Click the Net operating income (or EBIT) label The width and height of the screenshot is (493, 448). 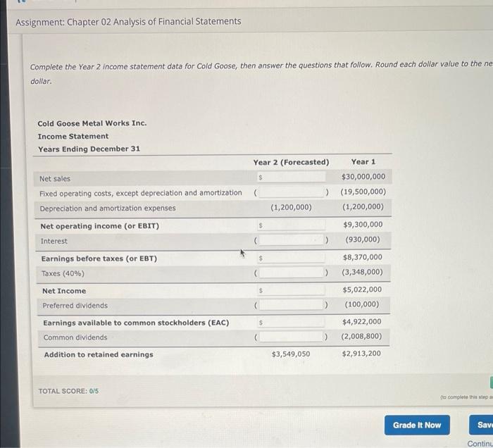100,226
